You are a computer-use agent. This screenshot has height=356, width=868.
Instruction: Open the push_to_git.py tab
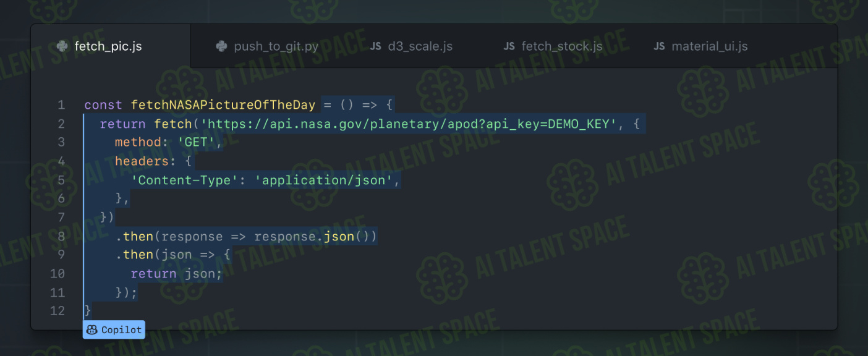[x=266, y=46]
